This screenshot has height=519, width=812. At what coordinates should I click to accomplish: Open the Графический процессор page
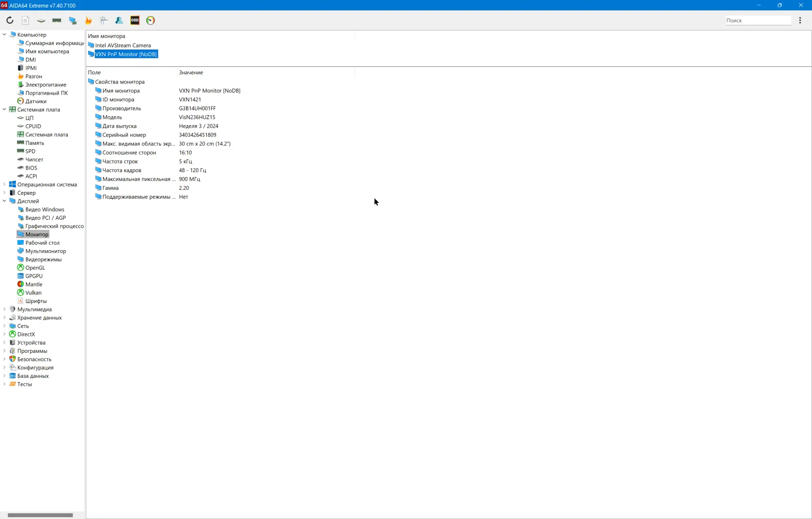(x=55, y=226)
